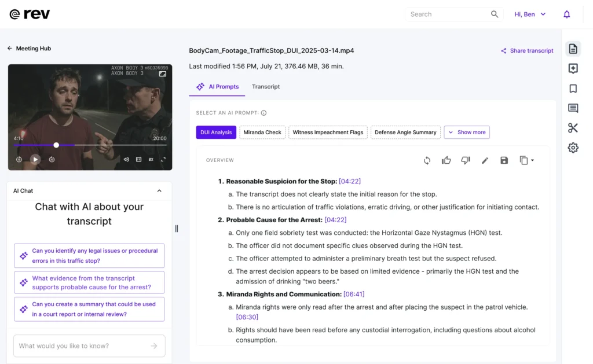Edit the overview with pencil icon
593x364 pixels.
(x=485, y=160)
